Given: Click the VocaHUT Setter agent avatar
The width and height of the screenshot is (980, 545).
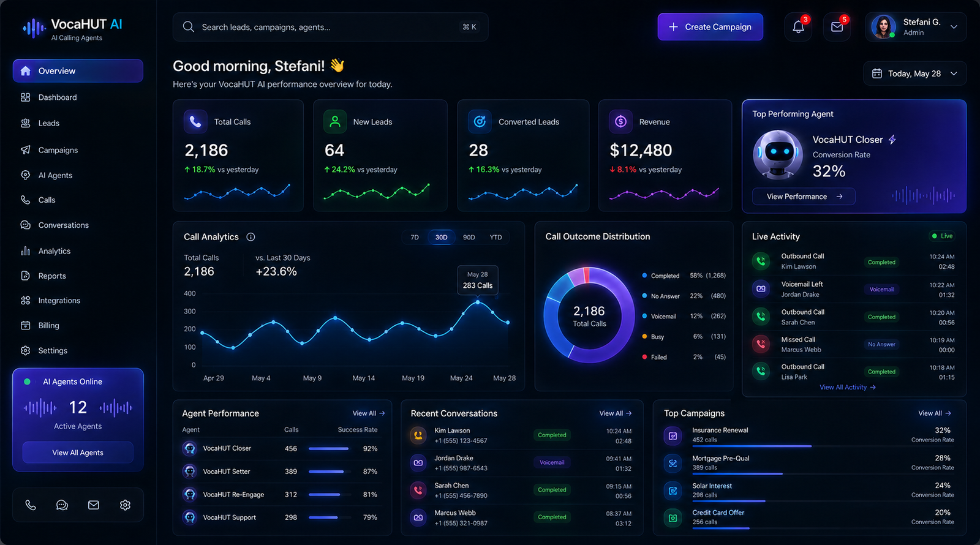Looking at the screenshot, I should click(190, 472).
